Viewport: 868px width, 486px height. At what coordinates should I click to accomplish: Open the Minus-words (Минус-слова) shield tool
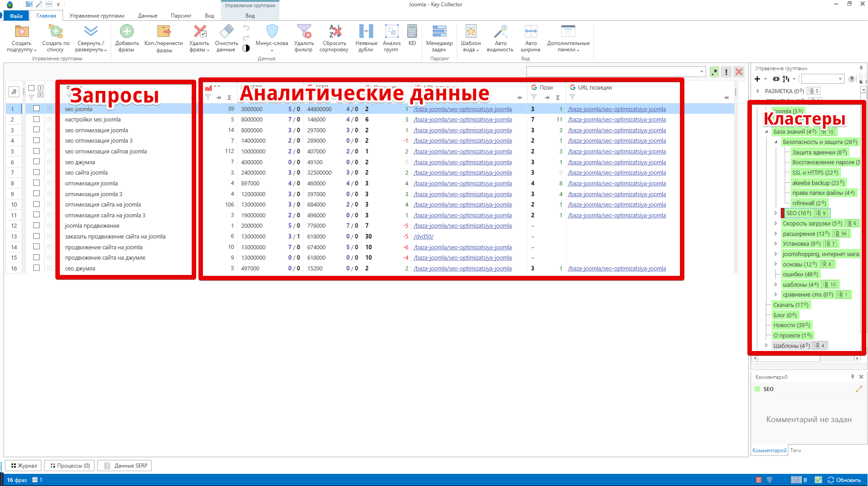click(272, 32)
